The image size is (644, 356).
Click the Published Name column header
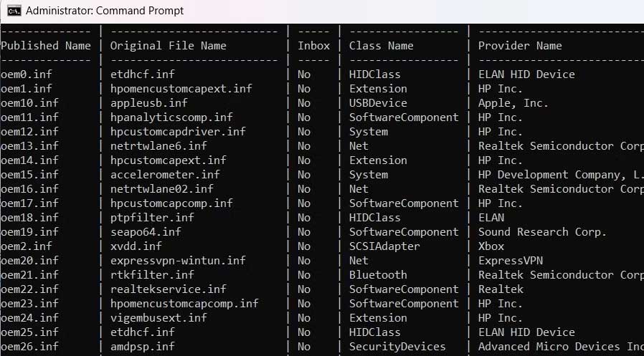pyautogui.click(x=46, y=46)
